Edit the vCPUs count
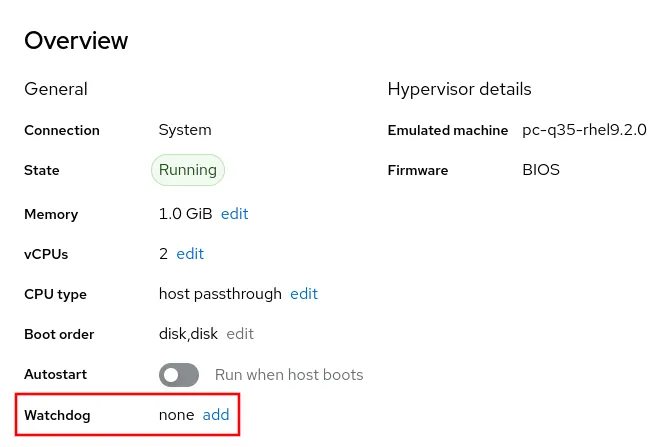The width and height of the screenshot is (668, 447). pos(190,254)
